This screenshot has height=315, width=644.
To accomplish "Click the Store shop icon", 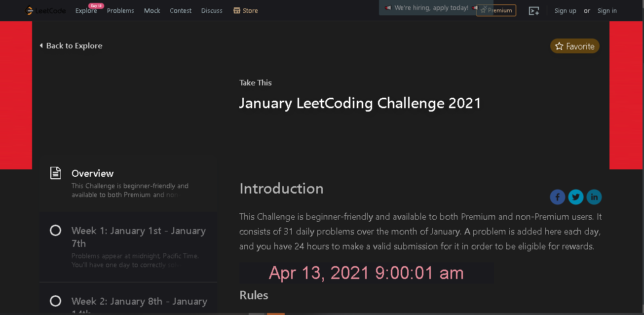I will [237, 10].
